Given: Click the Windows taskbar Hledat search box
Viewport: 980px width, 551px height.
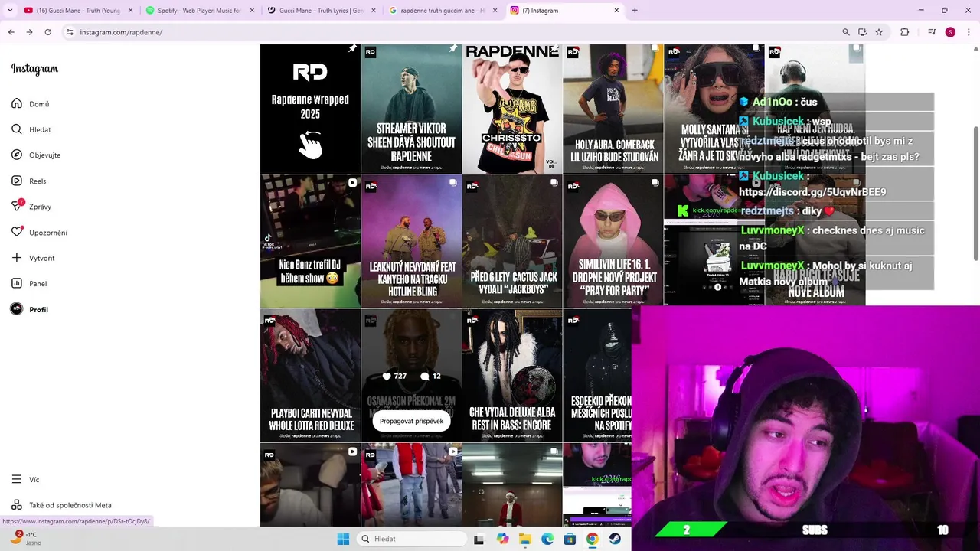Looking at the screenshot, I should click(x=412, y=539).
